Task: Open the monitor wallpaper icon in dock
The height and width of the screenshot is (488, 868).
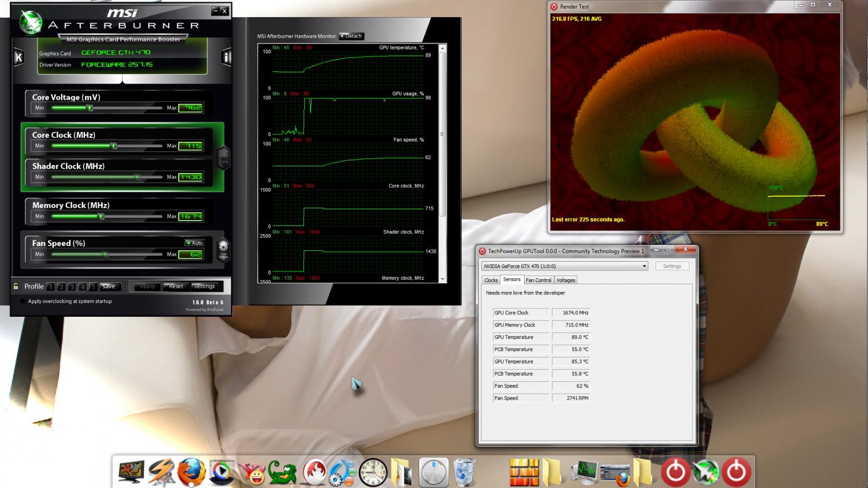Action: tap(131, 472)
